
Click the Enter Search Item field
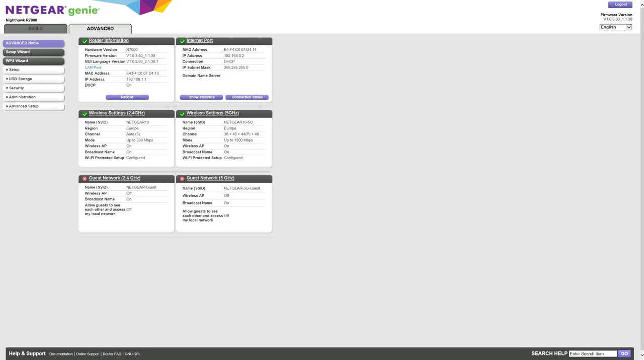(593, 354)
